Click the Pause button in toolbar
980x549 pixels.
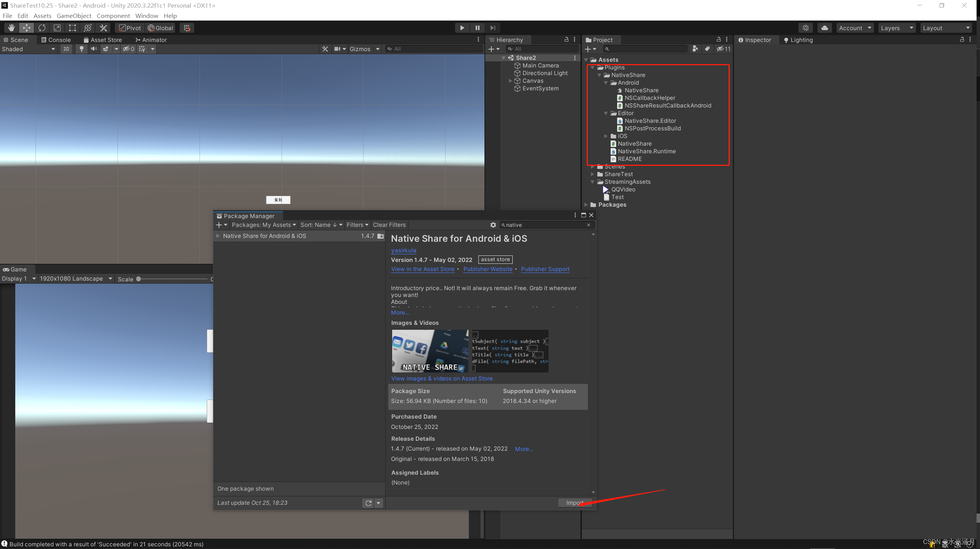click(477, 27)
